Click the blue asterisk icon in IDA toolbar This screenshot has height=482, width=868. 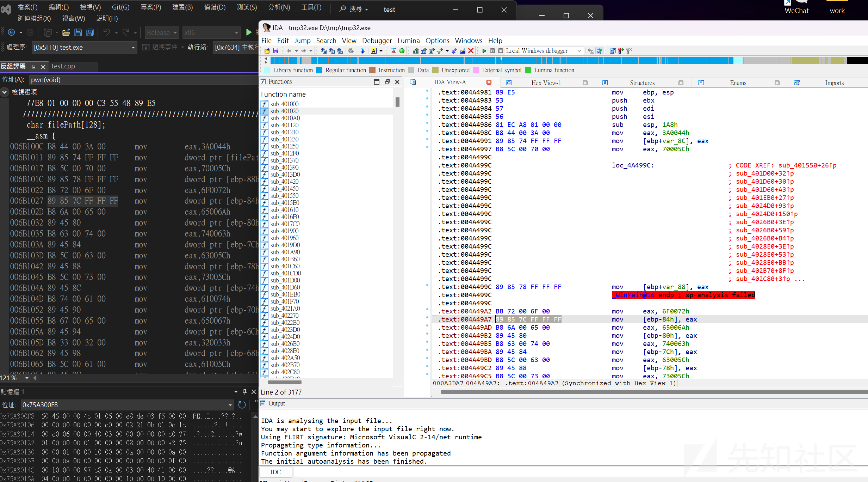[x=454, y=51]
